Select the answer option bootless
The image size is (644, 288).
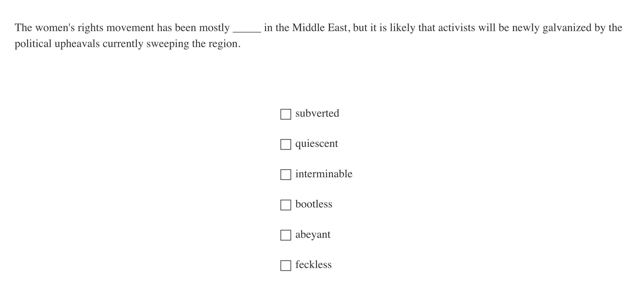[x=314, y=204]
